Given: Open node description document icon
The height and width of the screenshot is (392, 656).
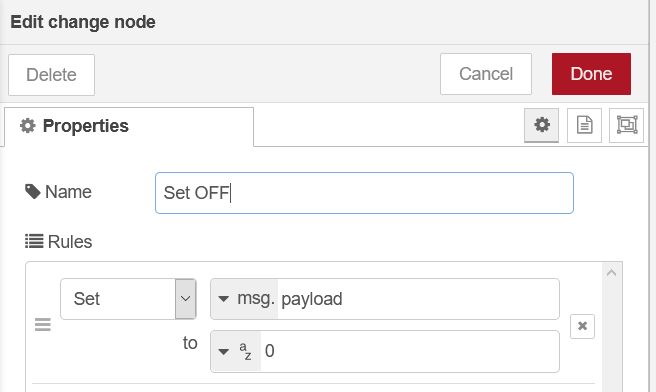Looking at the screenshot, I should (584, 125).
